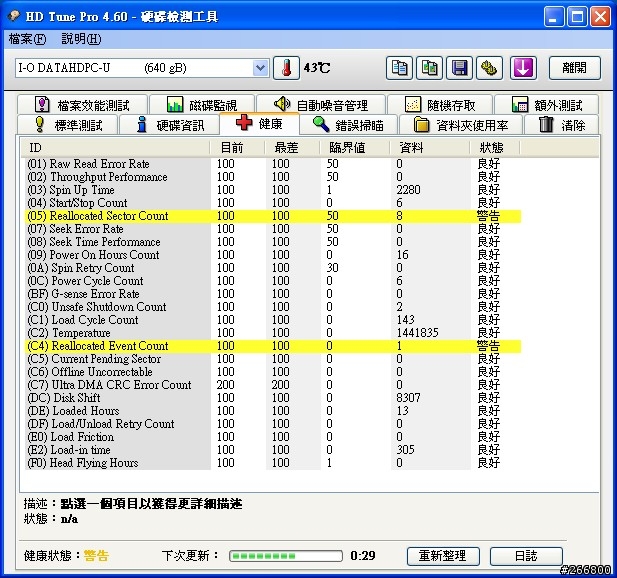Select the (03) Spin Up Time row
Screen dimensions: 617x578
point(273,190)
